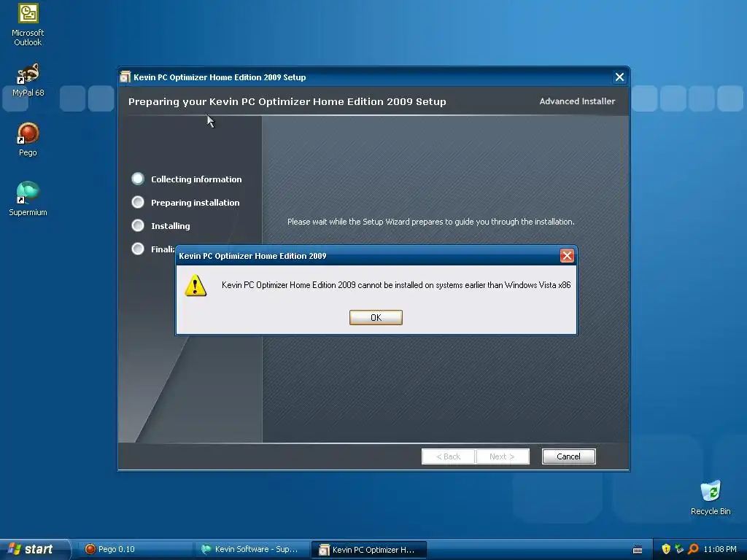Click OK in the error dialog
The width and height of the screenshot is (747, 560).
click(x=376, y=318)
